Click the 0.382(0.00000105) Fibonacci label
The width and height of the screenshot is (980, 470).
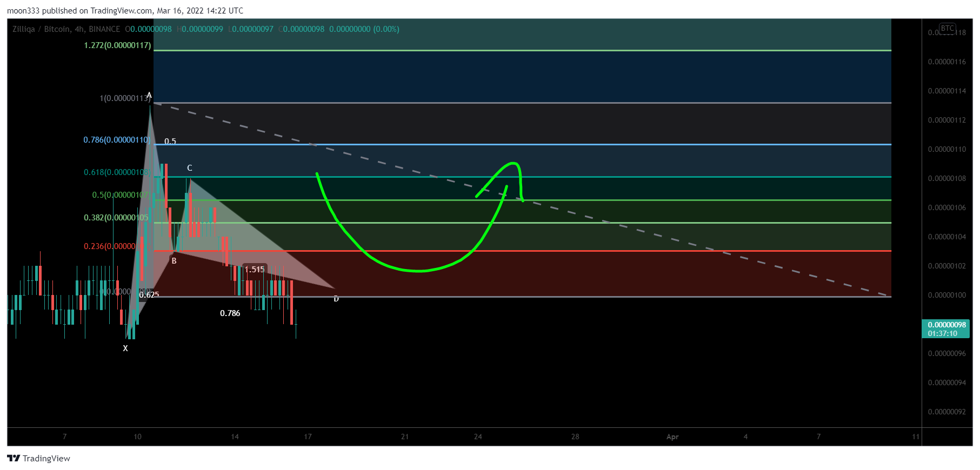tap(116, 218)
